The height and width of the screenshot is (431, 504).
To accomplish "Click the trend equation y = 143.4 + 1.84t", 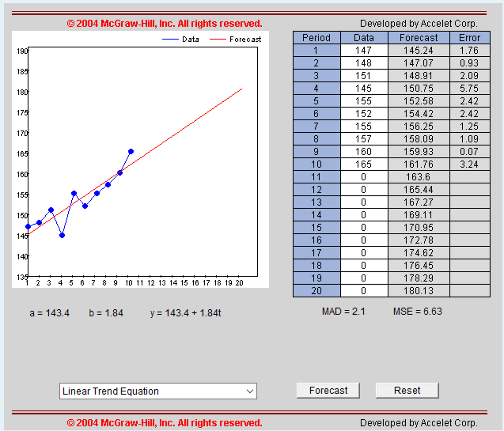I will click(186, 313).
